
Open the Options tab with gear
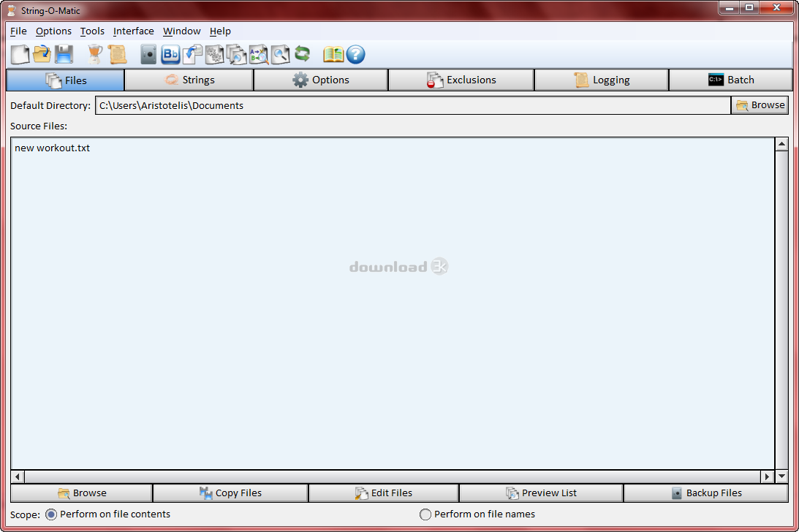pyautogui.click(x=320, y=80)
